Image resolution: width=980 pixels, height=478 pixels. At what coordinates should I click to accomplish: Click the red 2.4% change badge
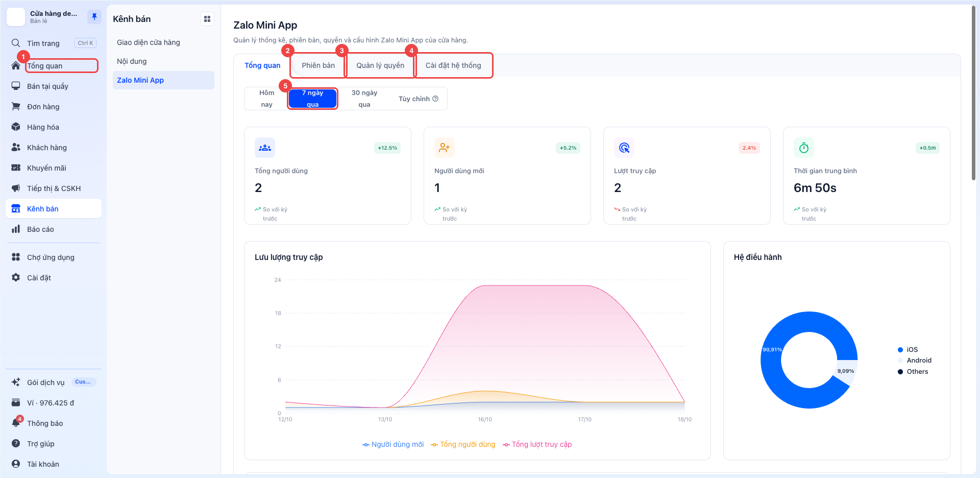(x=749, y=148)
